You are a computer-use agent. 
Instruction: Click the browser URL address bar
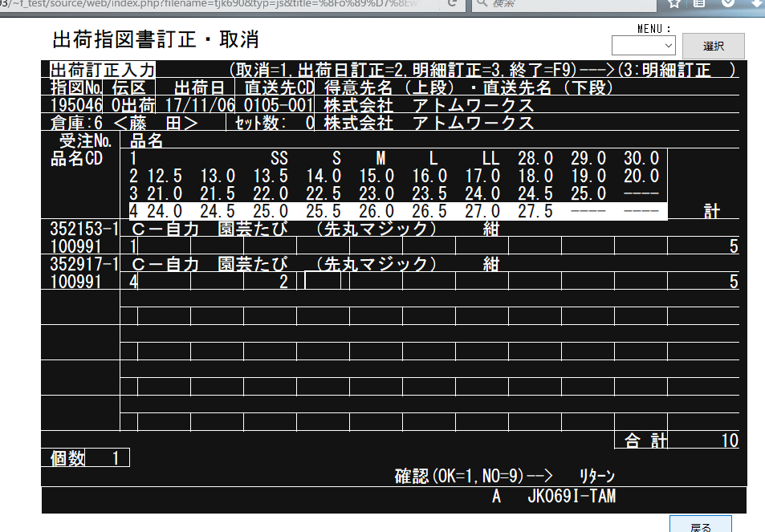(x=217, y=4)
